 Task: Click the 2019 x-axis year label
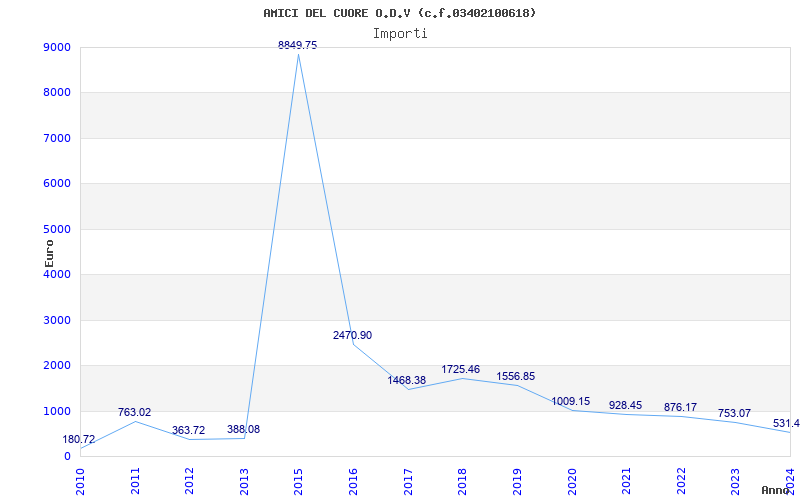click(517, 481)
